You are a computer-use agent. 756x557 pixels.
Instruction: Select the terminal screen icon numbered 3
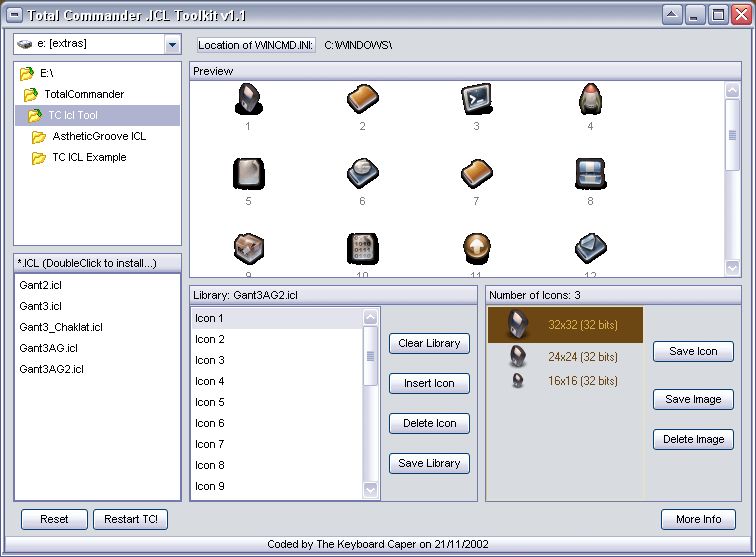click(476, 99)
